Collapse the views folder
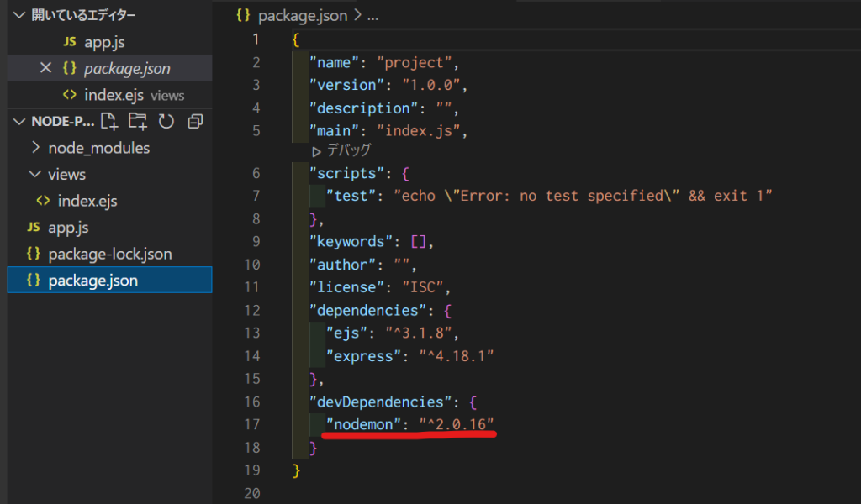Viewport: 861px width, 504px height. coord(36,174)
